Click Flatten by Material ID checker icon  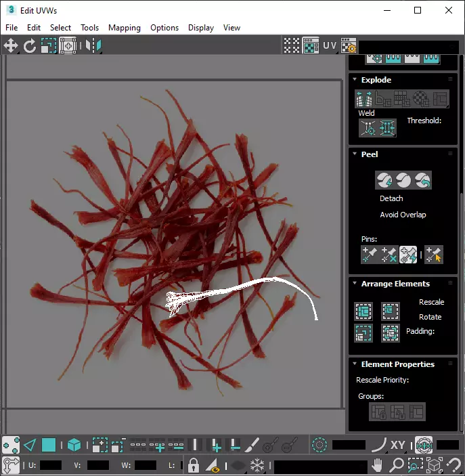point(421,99)
